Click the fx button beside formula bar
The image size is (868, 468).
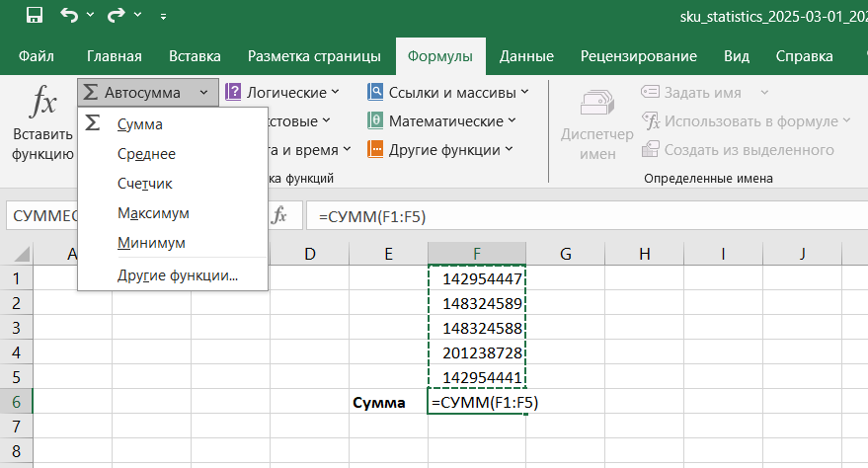pos(280,215)
